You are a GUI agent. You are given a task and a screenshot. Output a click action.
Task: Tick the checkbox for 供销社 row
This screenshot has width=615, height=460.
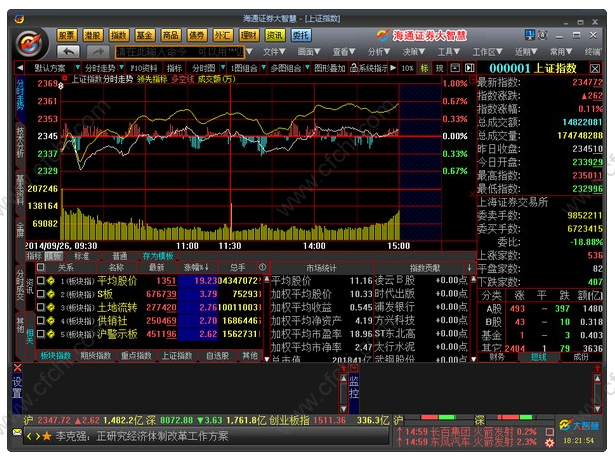pyautogui.click(x=40, y=321)
